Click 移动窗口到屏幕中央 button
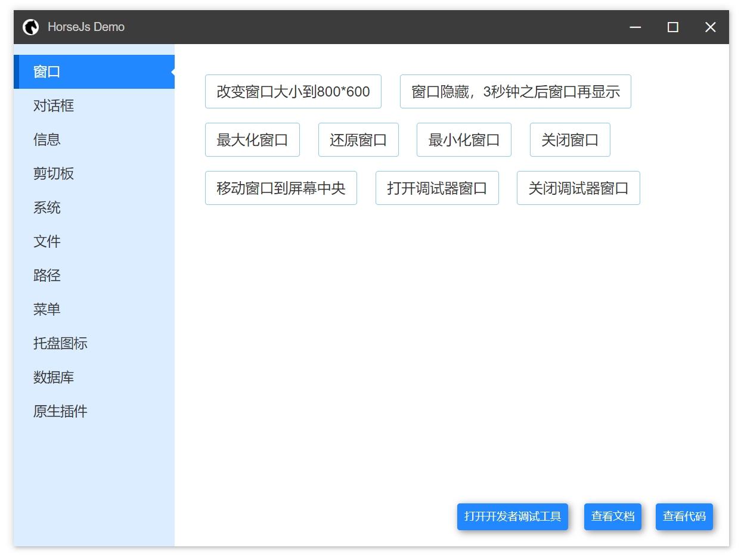This screenshot has width=741, height=560. pyautogui.click(x=281, y=188)
